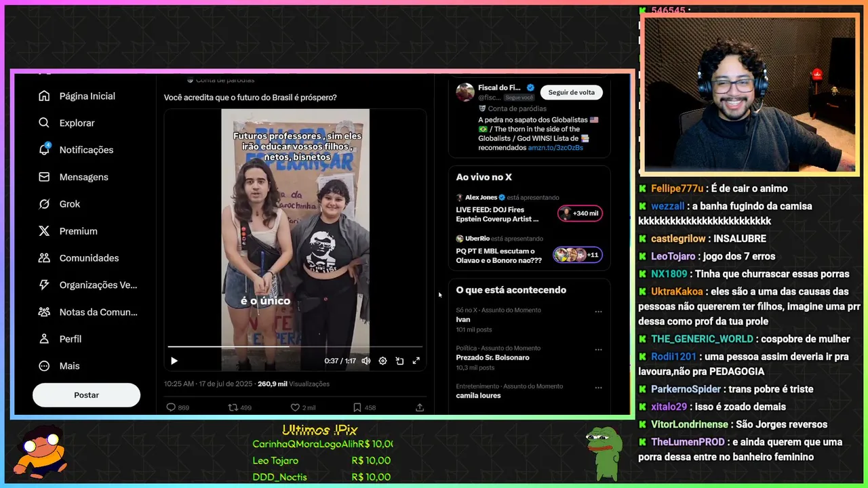
Task: Open the Notificações bell icon
Action: tap(44, 150)
